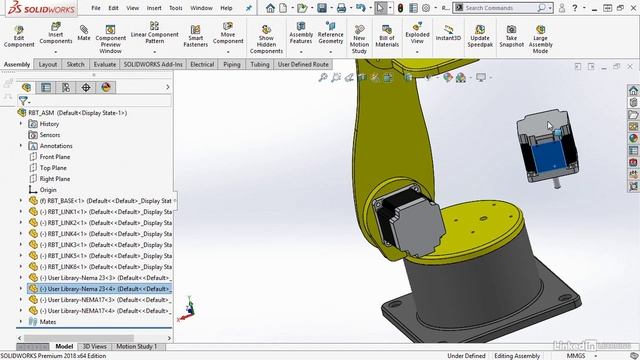This screenshot has width=640, height=360.
Task: Open Exploded View dropdown arrow
Action: click(x=417, y=52)
